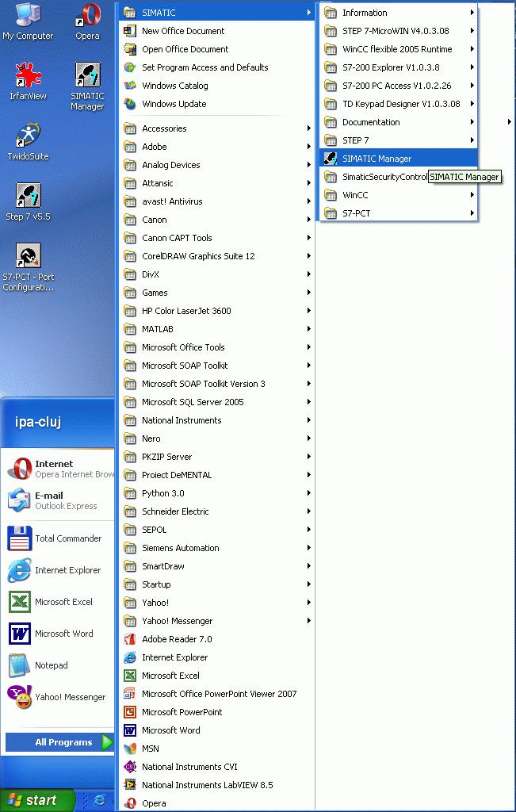The image size is (516, 812).
Task: Expand the S7-PCT submenu folder
Action: (x=398, y=213)
